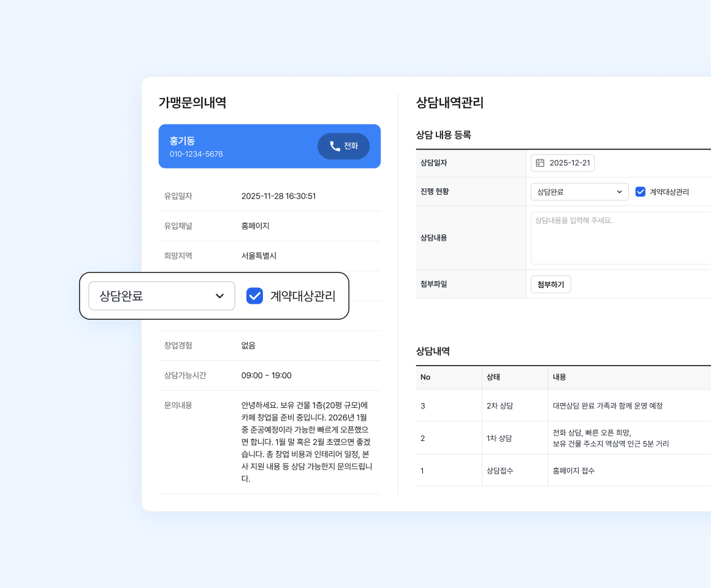Image resolution: width=711 pixels, height=588 pixels.
Task: Toggle the checkbox beside the 상담완료 dropdown
Action: click(x=641, y=191)
